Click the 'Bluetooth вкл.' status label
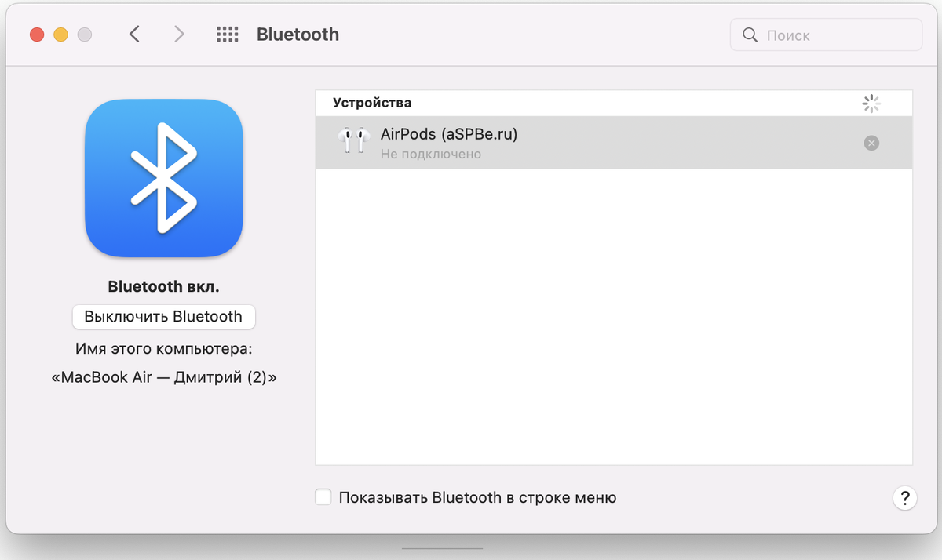This screenshot has height=560, width=942. click(x=163, y=287)
